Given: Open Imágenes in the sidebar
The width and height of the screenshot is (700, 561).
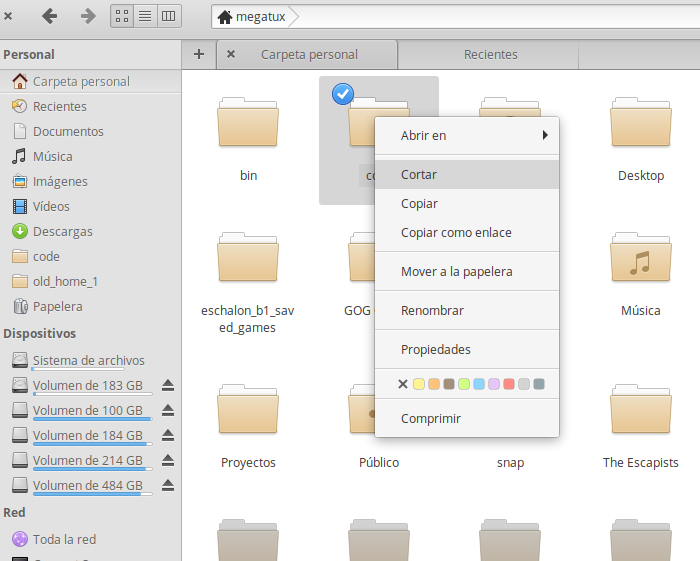Looking at the screenshot, I should pyautogui.click(x=91, y=181).
